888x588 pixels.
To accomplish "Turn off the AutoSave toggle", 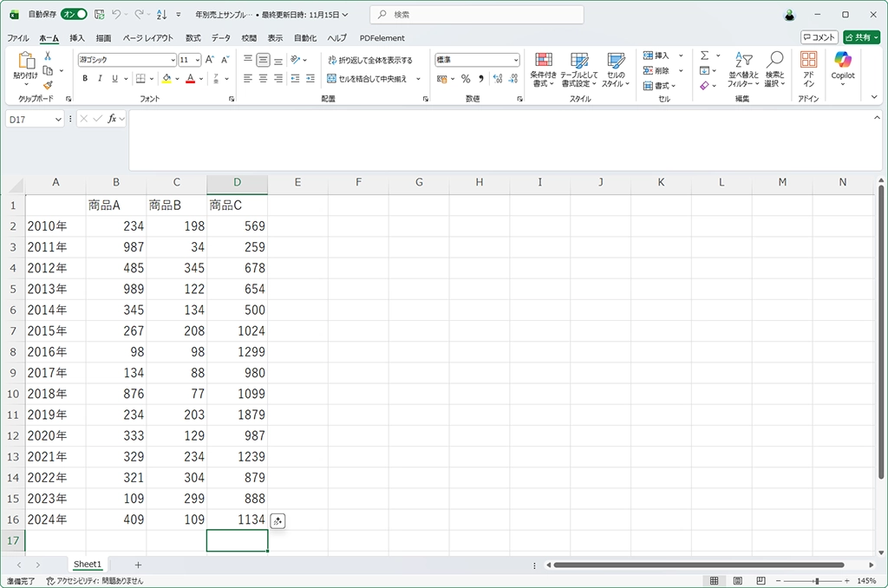I will pyautogui.click(x=74, y=15).
